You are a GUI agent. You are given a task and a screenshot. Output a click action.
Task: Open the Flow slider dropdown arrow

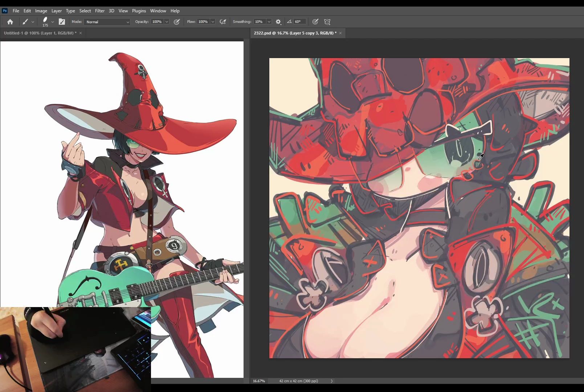(213, 22)
